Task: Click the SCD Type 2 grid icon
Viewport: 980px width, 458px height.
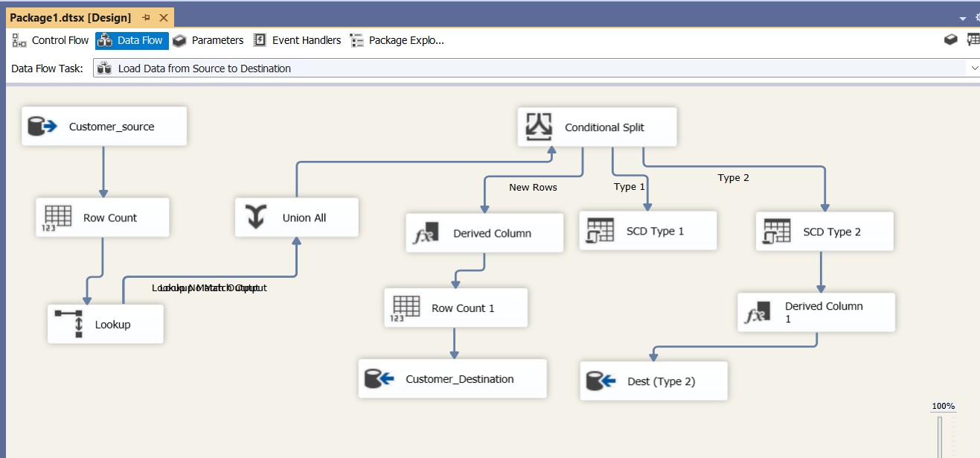Action: click(x=776, y=231)
